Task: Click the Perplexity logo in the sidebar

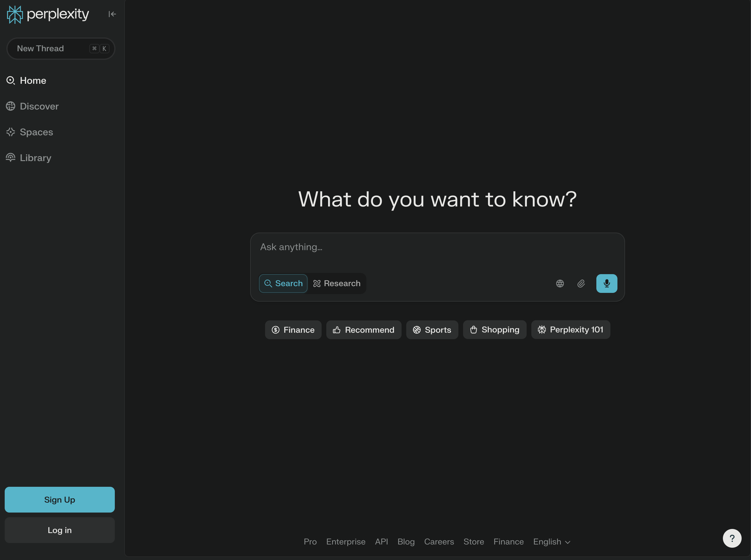Action: pos(48,14)
